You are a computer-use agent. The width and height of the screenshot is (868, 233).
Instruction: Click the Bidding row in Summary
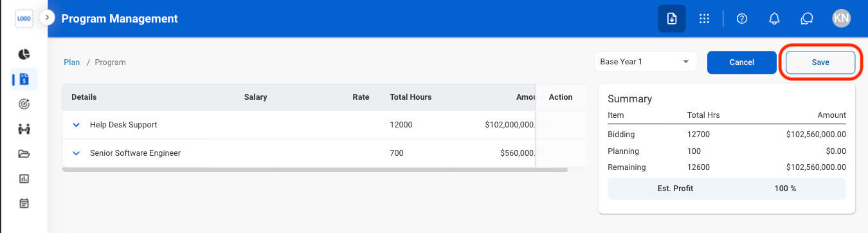(727, 135)
